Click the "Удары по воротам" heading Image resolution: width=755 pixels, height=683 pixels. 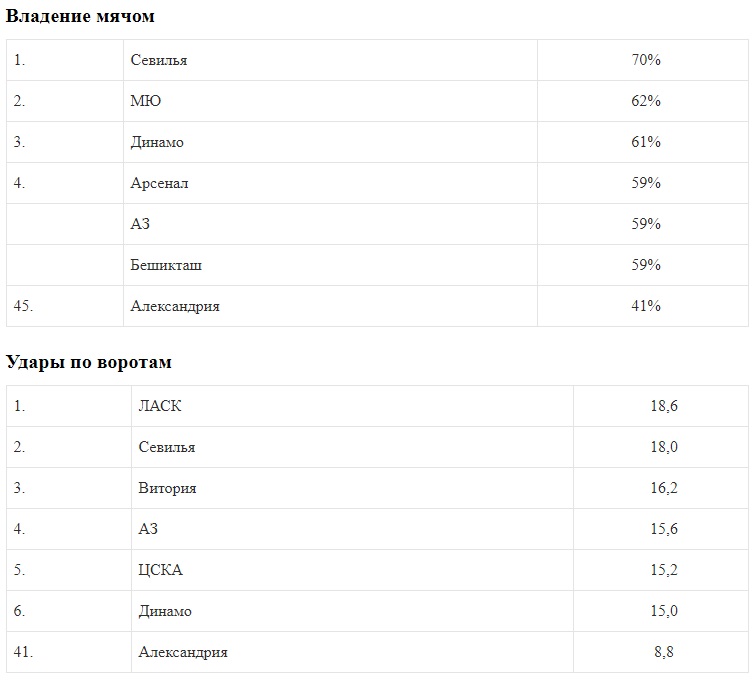click(x=89, y=362)
